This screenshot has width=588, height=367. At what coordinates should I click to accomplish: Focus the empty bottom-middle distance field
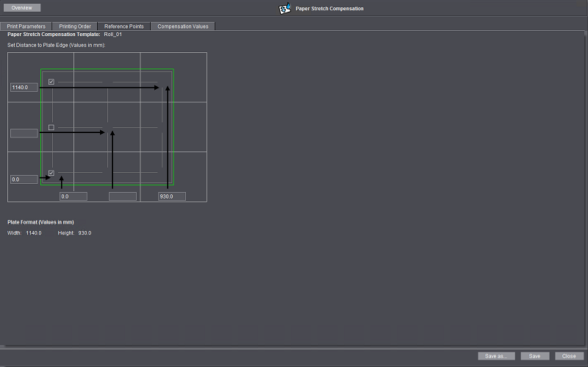point(123,196)
